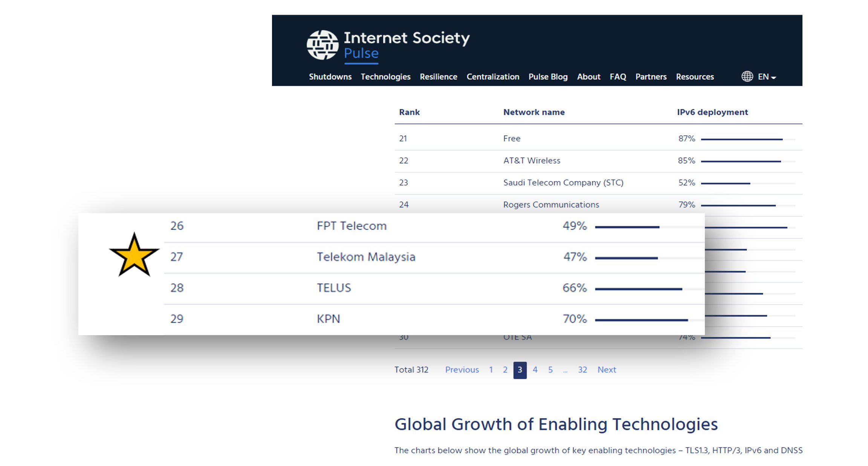Jump to page 1 of the table
The height and width of the screenshot is (466, 868).
point(491,370)
